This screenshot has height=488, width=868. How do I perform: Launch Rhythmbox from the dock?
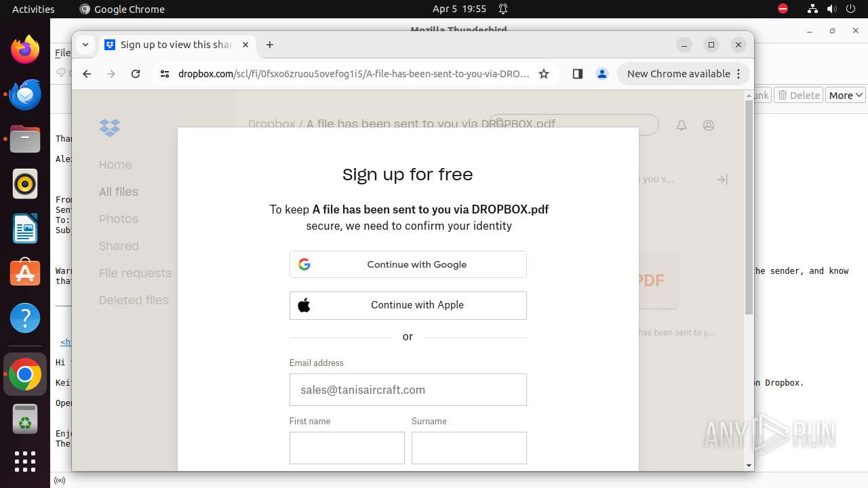(25, 184)
